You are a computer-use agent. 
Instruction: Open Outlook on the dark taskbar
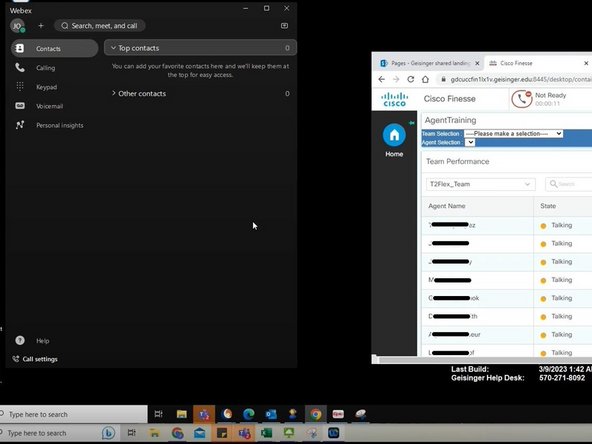tap(271, 414)
